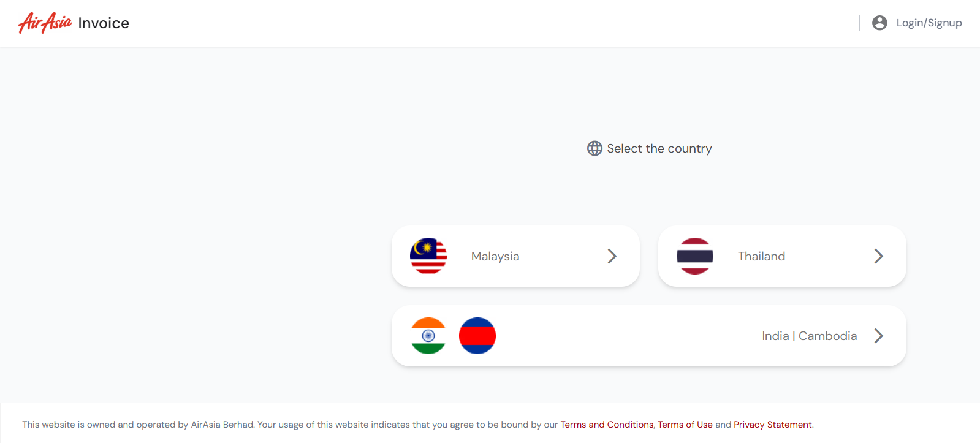Viewport: 980px width, 443px height.
Task: Click the AirAsia logo
Action: [43, 23]
